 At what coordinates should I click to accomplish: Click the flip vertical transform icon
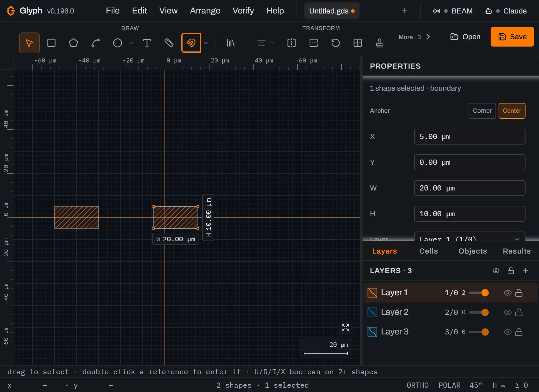[314, 43]
